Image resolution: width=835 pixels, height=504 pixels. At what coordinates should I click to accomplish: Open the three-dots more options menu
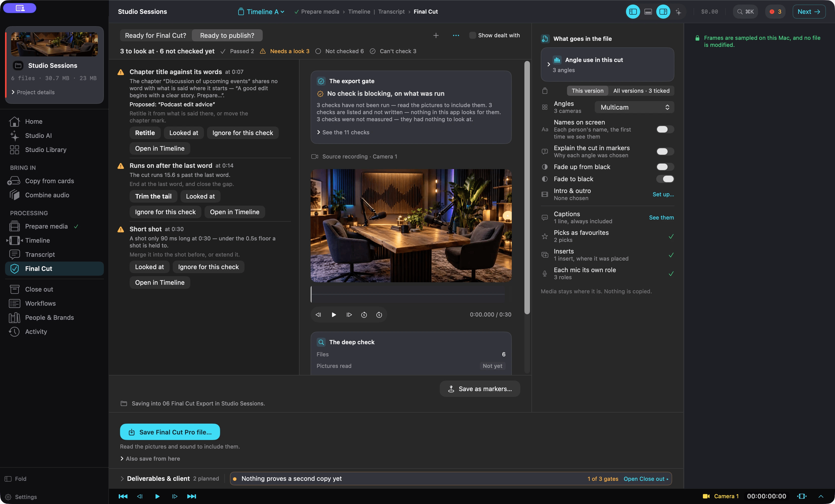point(456,35)
